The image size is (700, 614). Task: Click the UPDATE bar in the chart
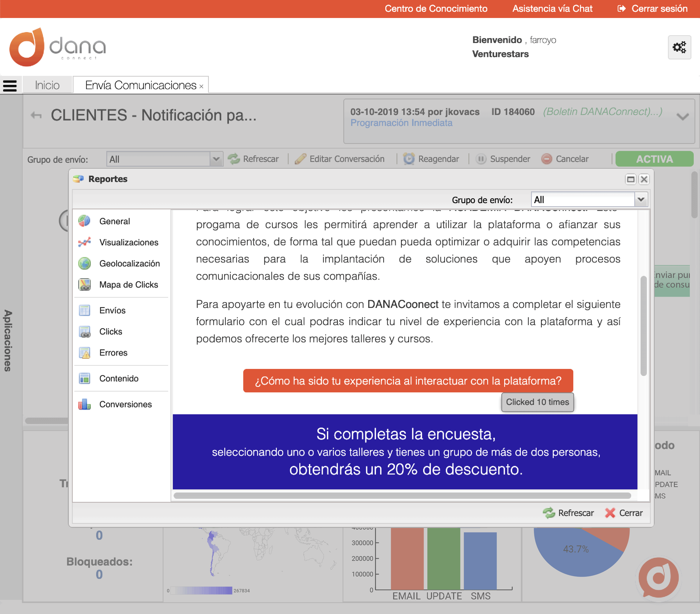[x=443, y=559]
